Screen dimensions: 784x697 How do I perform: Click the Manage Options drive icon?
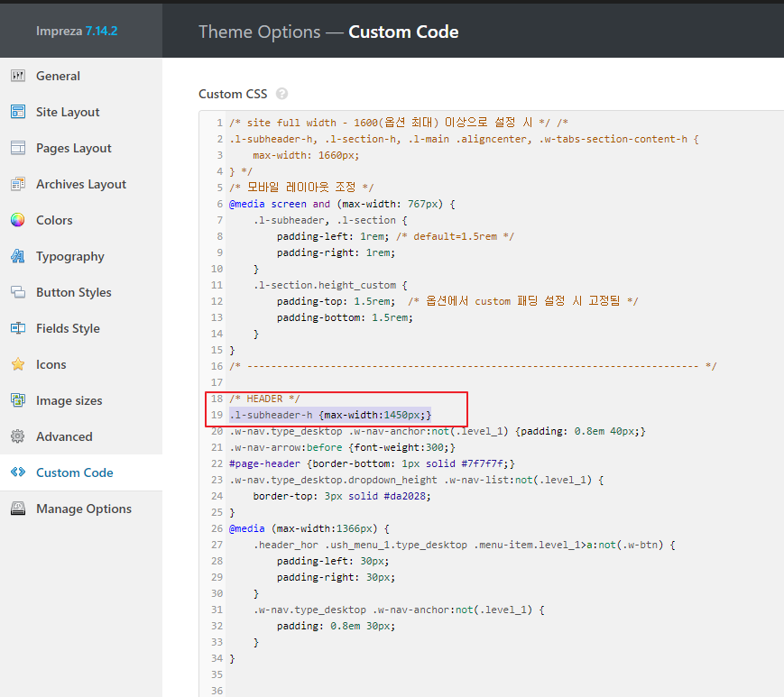point(18,509)
